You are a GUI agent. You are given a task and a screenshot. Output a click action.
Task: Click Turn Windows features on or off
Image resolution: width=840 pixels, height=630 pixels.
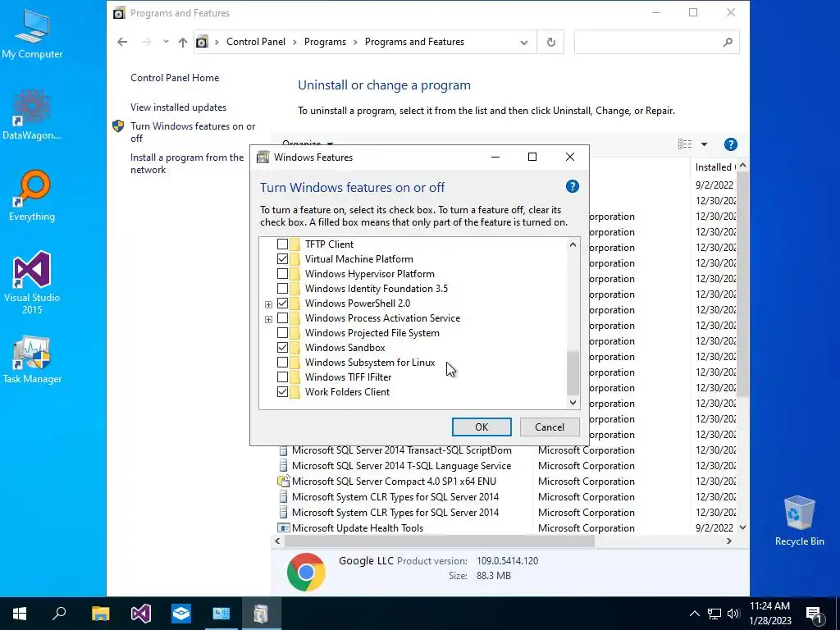point(192,132)
